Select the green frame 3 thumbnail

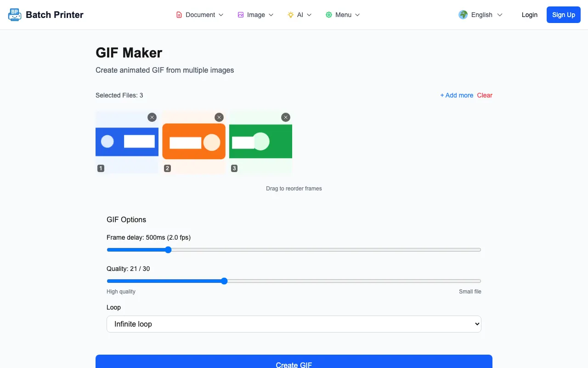(x=260, y=142)
